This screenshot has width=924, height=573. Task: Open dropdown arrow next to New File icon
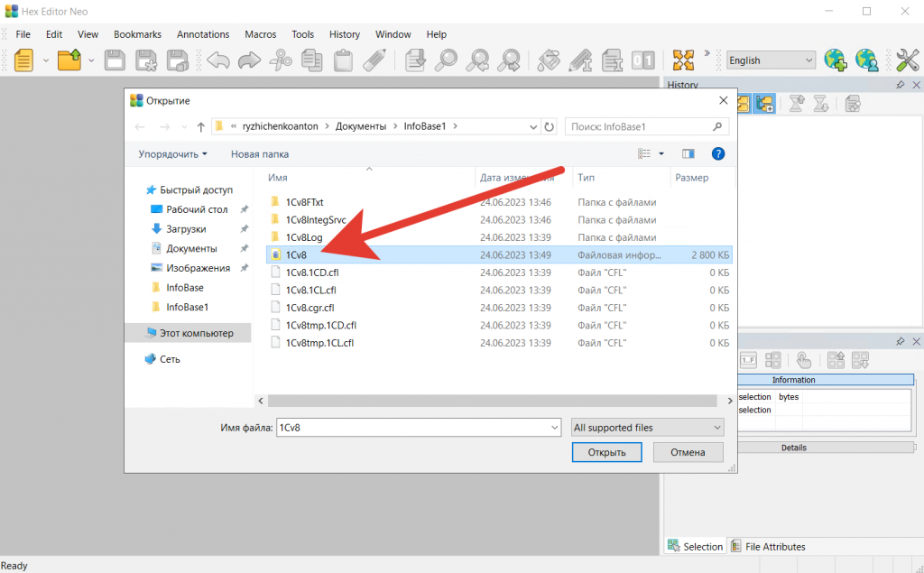[x=45, y=60]
